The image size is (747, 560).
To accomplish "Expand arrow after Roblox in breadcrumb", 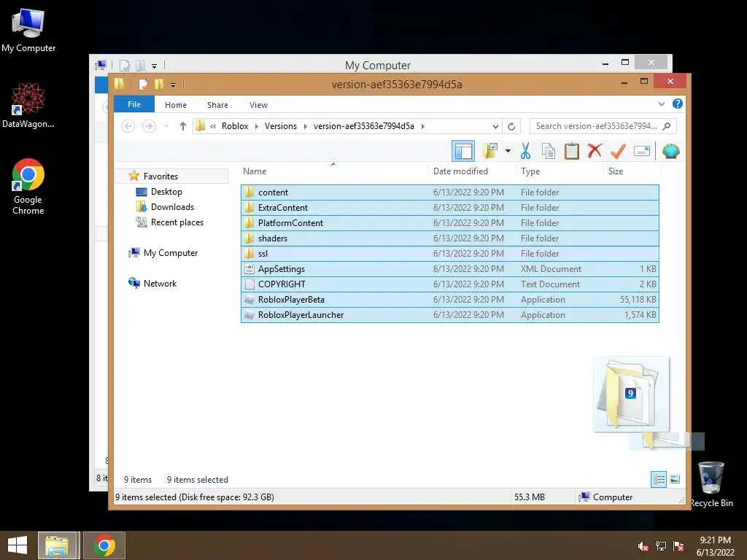I will coord(256,126).
